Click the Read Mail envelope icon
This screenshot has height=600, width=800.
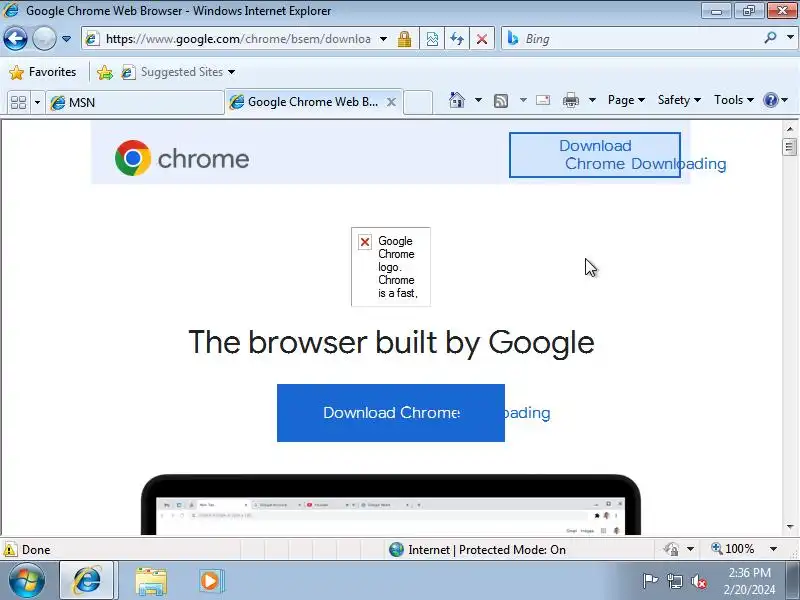(x=543, y=100)
